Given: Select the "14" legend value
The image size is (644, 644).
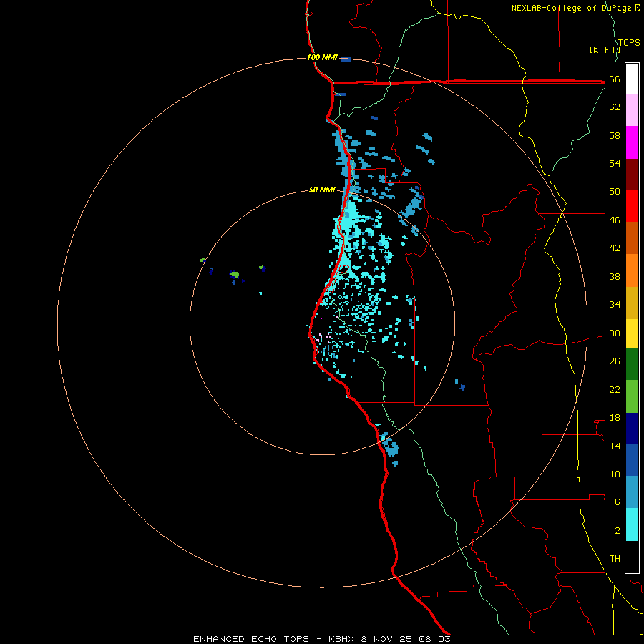Looking at the screenshot, I should [x=615, y=447].
